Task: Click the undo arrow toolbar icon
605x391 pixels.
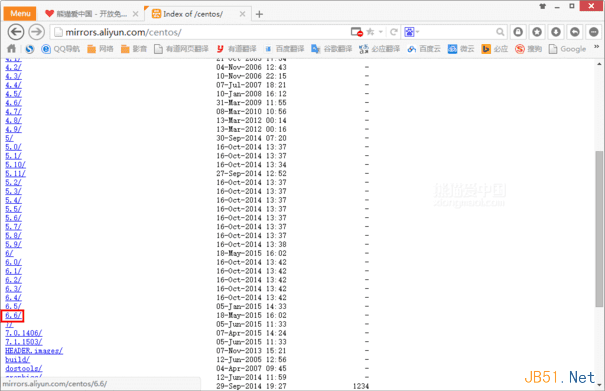Action: coord(575,32)
